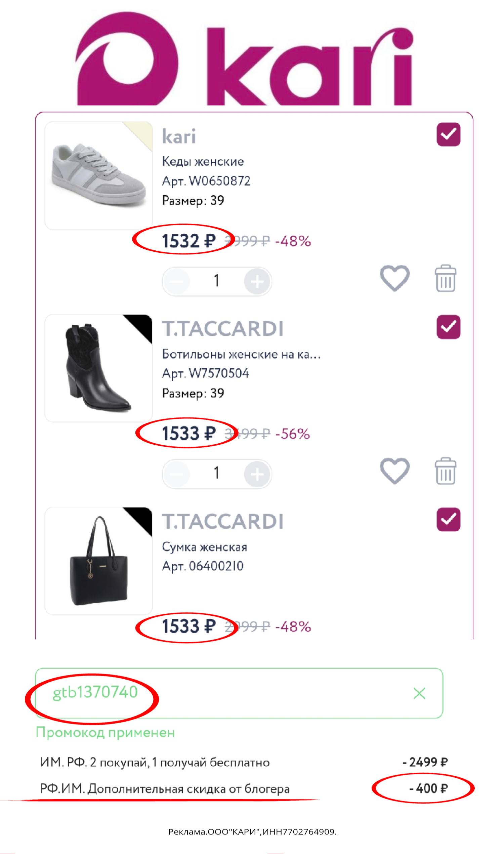504x854 pixels.
Task: Uncheck the T.TACCARDI women's bag checkbox
Action: click(x=448, y=519)
